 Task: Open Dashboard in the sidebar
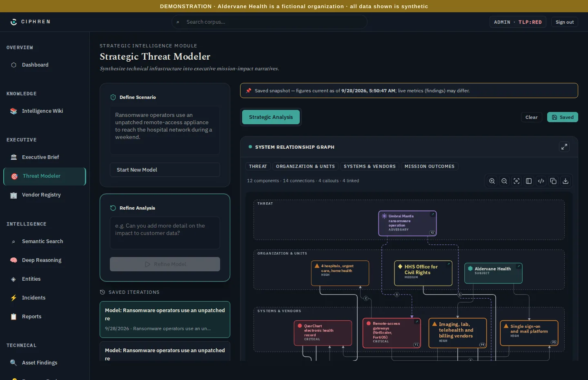[45, 65]
